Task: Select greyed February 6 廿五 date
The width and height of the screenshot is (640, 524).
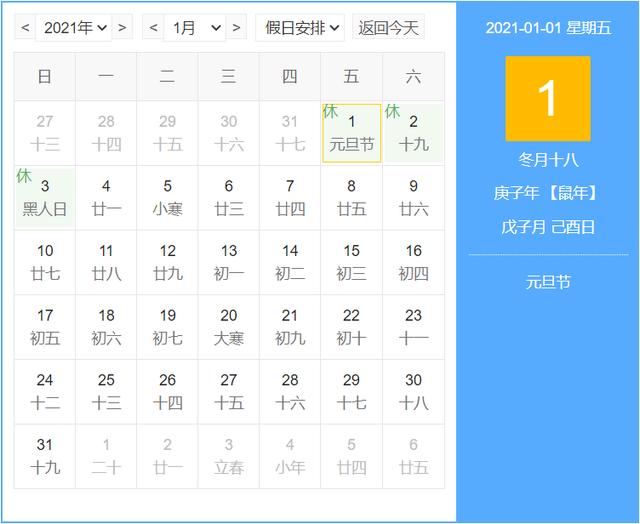Action: pyautogui.click(x=413, y=457)
